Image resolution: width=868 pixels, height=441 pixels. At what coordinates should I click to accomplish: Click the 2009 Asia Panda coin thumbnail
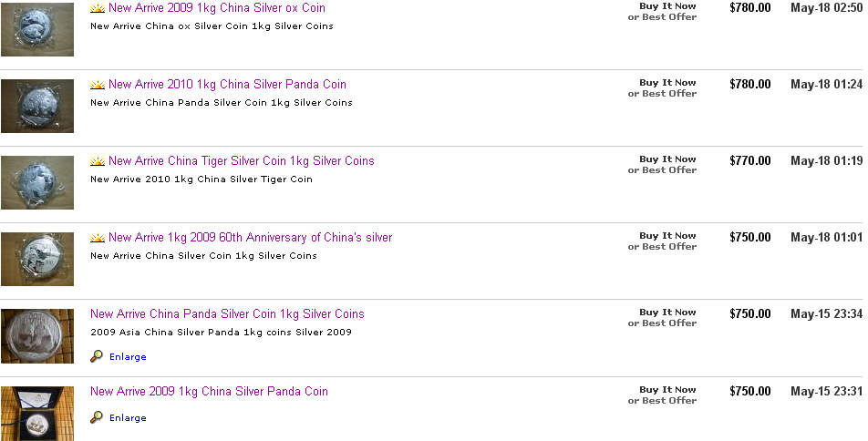37,336
